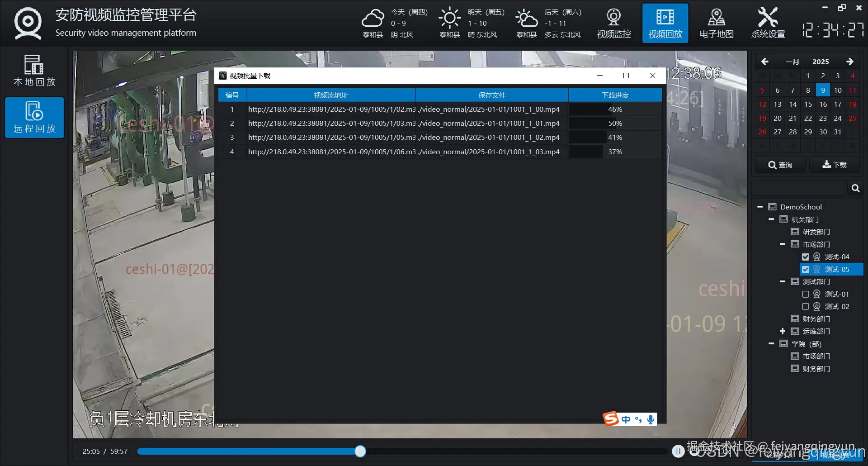Screen dimensions: 868x466
Task: Click the Sogou microphone voice input icon
Action: tap(651, 419)
